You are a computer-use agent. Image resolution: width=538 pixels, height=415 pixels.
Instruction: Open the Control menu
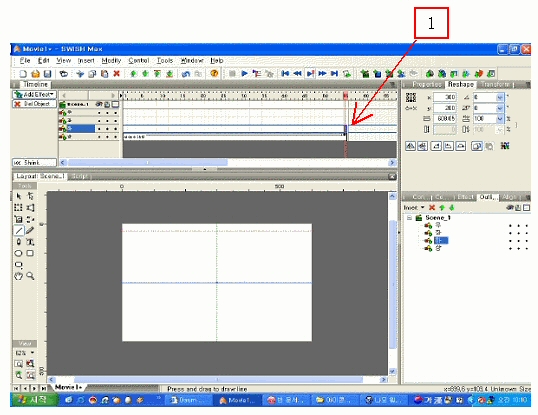pyautogui.click(x=139, y=61)
